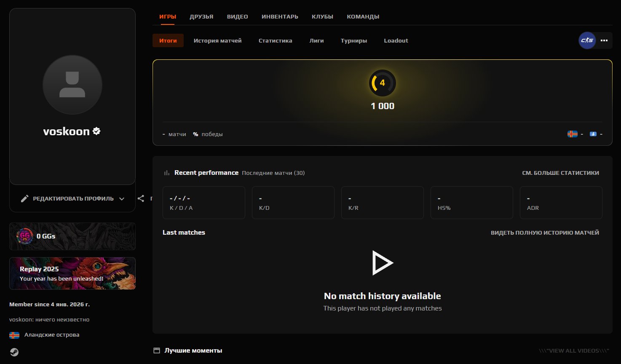The height and width of the screenshot is (364, 621).
Task: Click the share icon beside edit profile
Action: coord(141,198)
